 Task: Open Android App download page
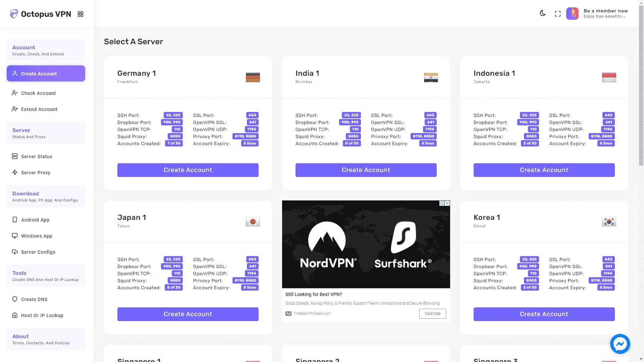pos(46,220)
